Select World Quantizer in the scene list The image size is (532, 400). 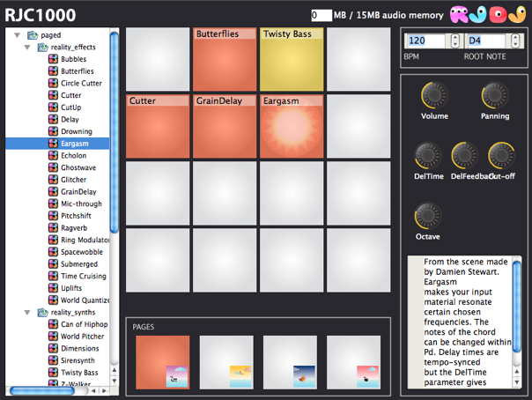[85, 300]
